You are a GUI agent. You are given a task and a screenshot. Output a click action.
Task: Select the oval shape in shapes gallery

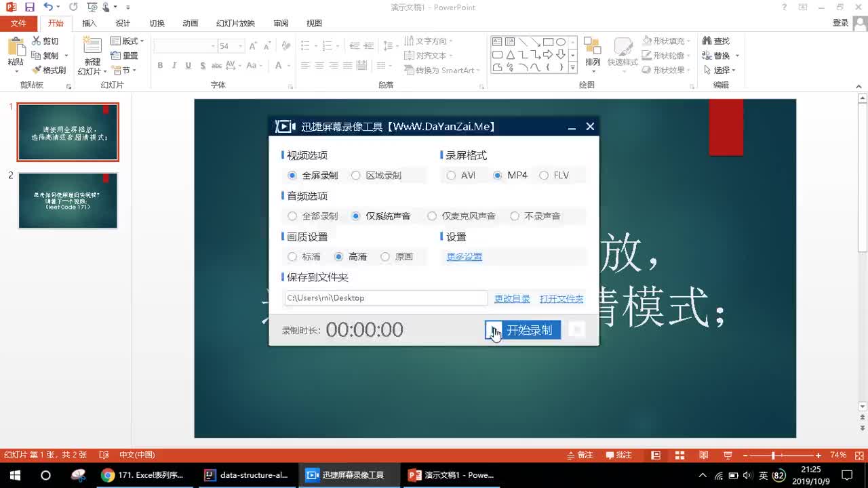[561, 42]
